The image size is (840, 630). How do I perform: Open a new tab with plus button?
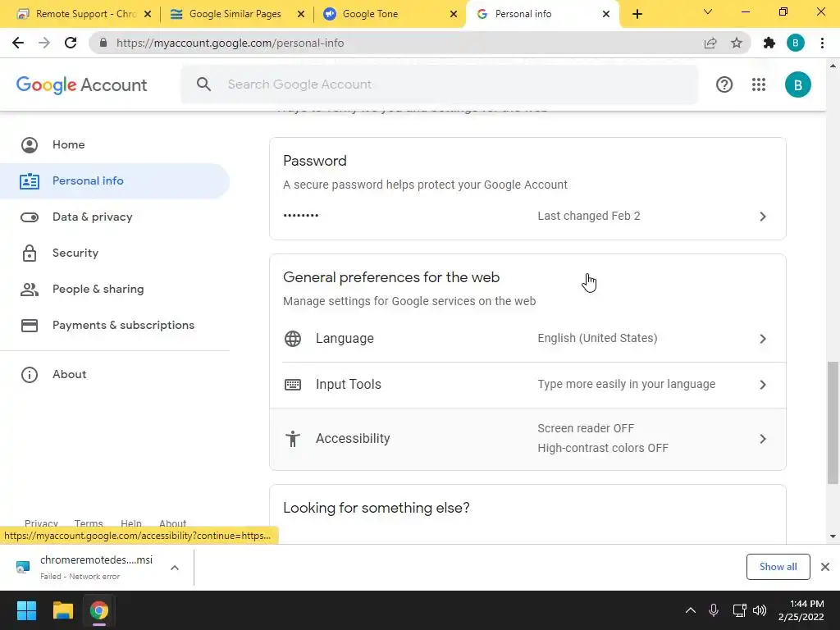(x=637, y=14)
